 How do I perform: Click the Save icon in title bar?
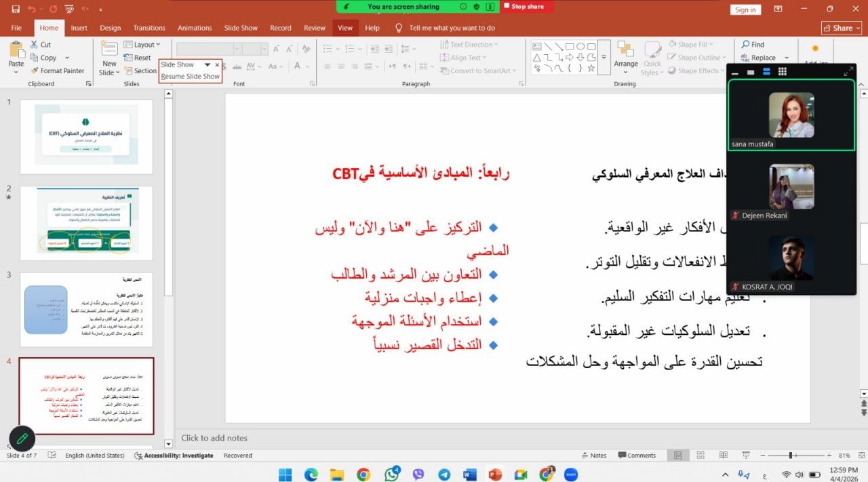coord(16,9)
